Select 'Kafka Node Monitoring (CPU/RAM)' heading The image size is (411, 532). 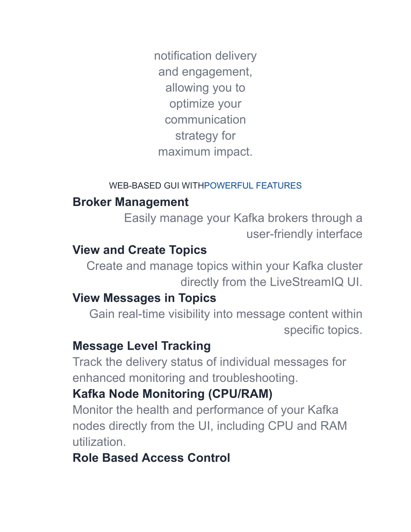[x=173, y=394]
